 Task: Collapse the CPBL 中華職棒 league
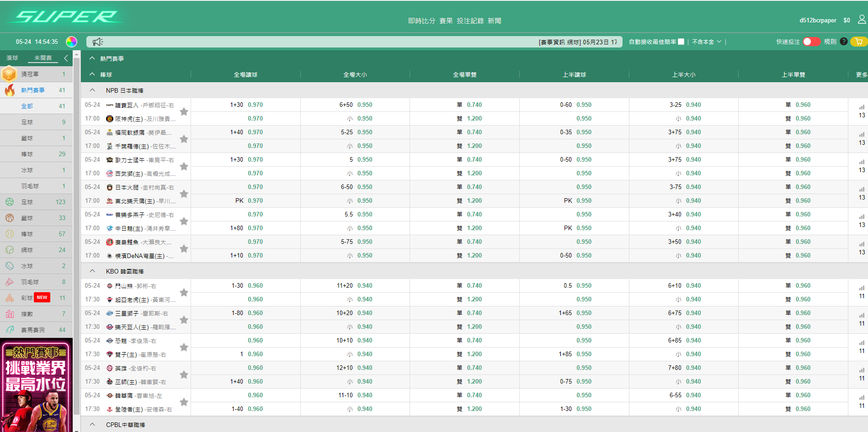click(92, 425)
